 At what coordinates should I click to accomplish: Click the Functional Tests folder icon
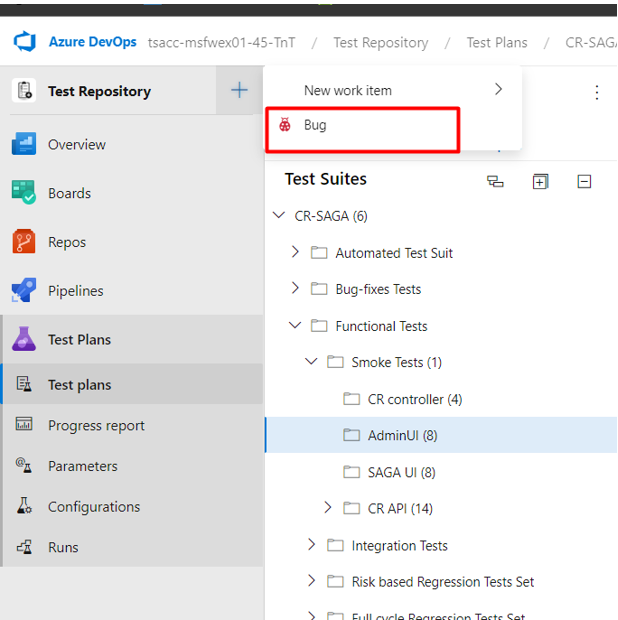click(x=319, y=326)
